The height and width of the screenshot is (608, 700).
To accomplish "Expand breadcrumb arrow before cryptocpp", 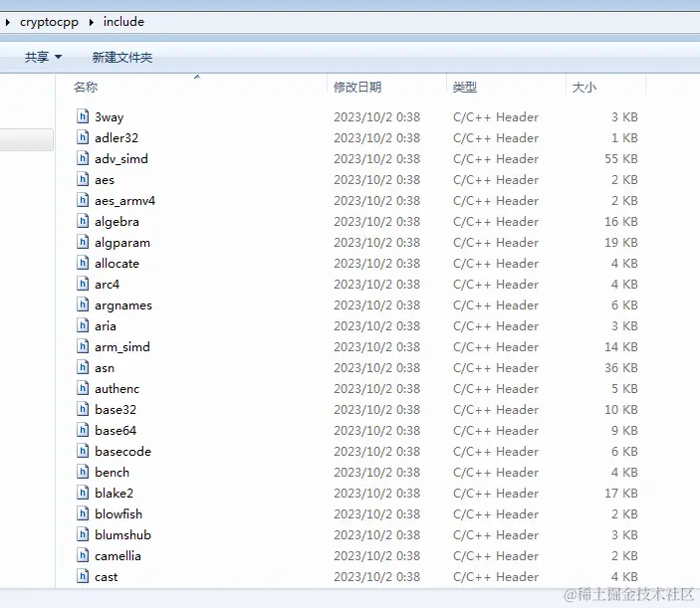I will click(x=8, y=22).
